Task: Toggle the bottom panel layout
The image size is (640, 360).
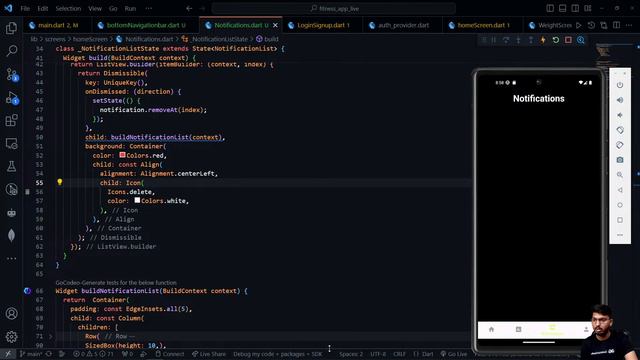Action: pyautogui.click(x=562, y=8)
